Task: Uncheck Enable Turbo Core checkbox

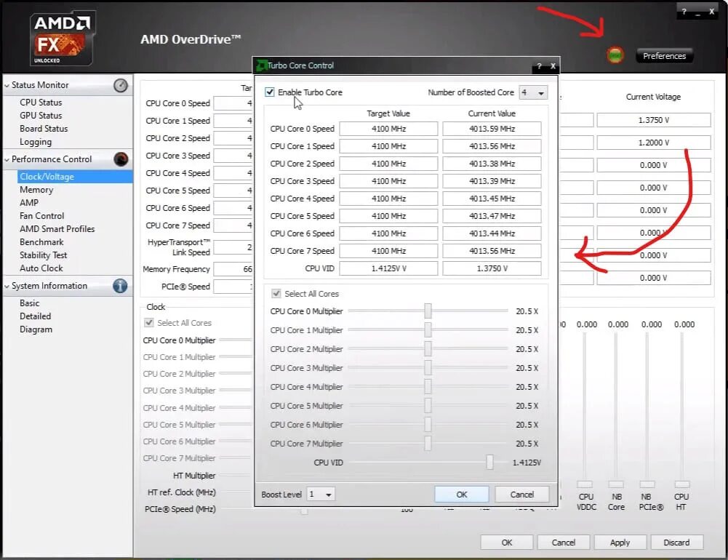Action: click(270, 92)
